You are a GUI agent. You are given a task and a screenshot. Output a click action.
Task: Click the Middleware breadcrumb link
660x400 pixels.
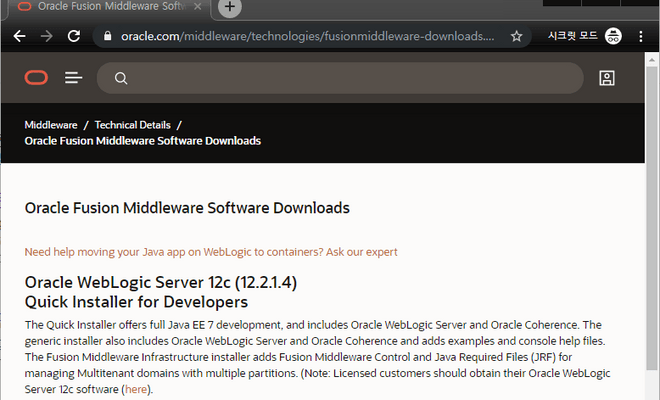[51, 125]
